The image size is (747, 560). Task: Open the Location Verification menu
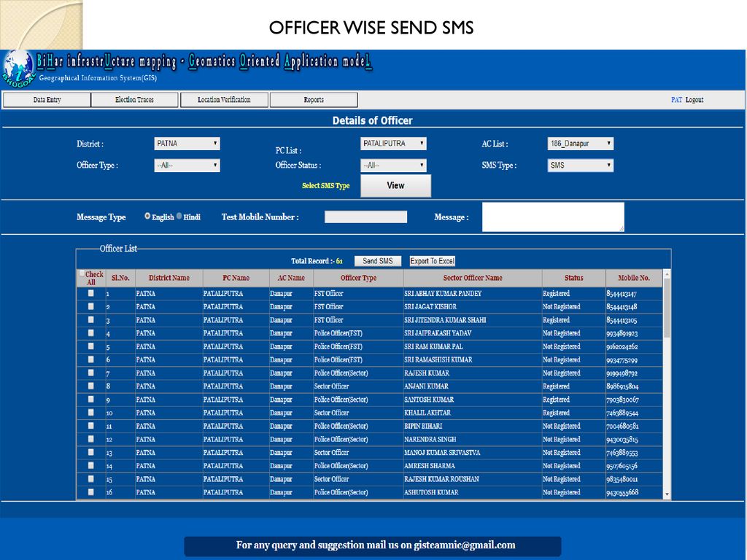pyautogui.click(x=224, y=100)
